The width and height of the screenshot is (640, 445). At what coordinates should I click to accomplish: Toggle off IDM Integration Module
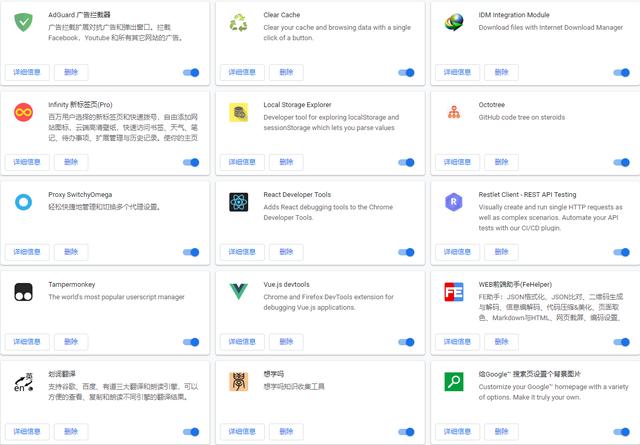coord(622,73)
